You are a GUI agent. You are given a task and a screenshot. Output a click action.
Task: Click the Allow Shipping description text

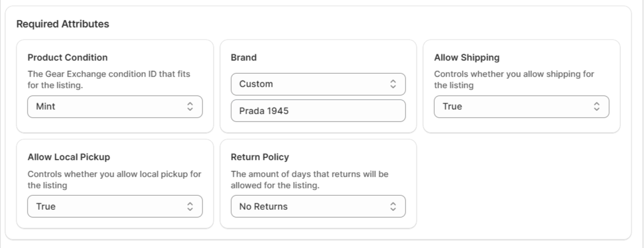click(514, 80)
